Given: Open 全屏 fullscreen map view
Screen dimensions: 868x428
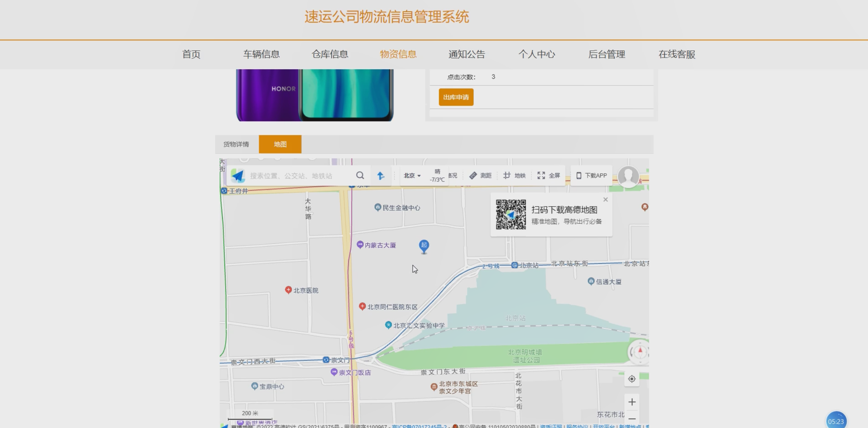Looking at the screenshot, I should [548, 175].
